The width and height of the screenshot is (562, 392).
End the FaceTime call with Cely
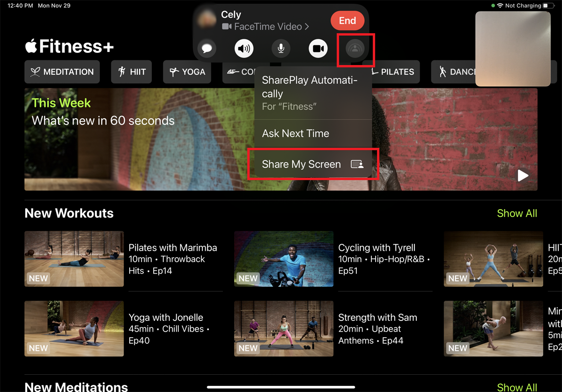[x=348, y=21]
